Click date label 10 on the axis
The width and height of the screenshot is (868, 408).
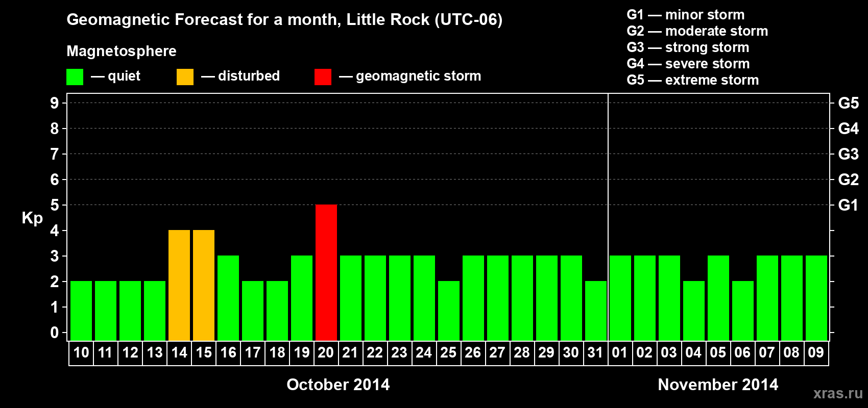(x=81, y=352)
